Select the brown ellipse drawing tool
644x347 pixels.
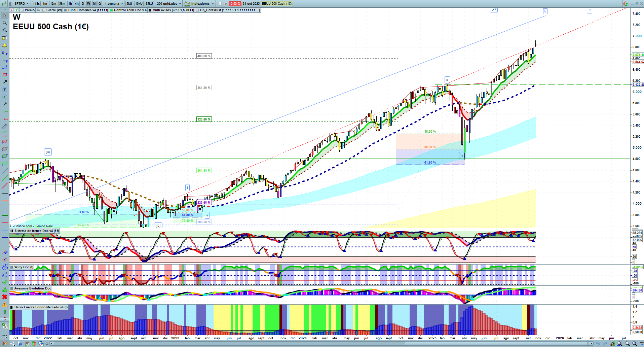[x=4, y=149]
